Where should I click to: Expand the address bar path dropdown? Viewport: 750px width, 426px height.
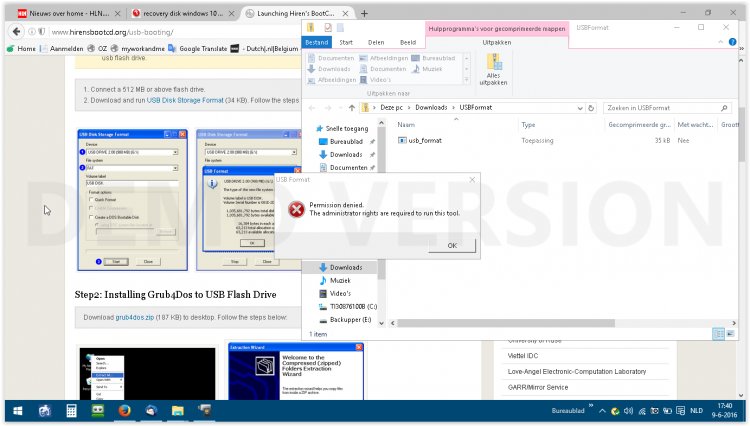pos(580,106)
